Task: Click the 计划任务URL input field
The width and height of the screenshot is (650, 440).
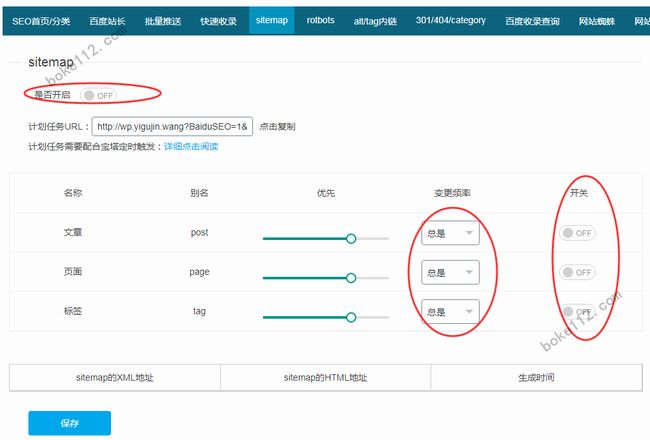Action: click(172, 126)
